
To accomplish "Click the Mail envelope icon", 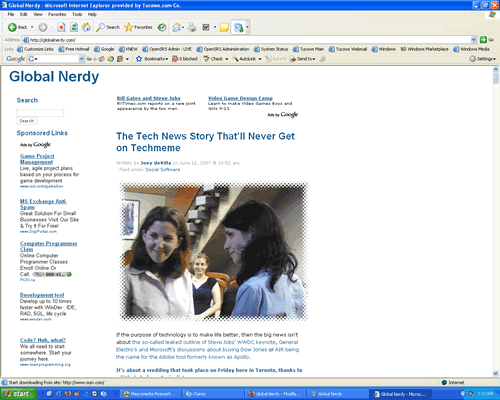I will [x=176, y=27].
